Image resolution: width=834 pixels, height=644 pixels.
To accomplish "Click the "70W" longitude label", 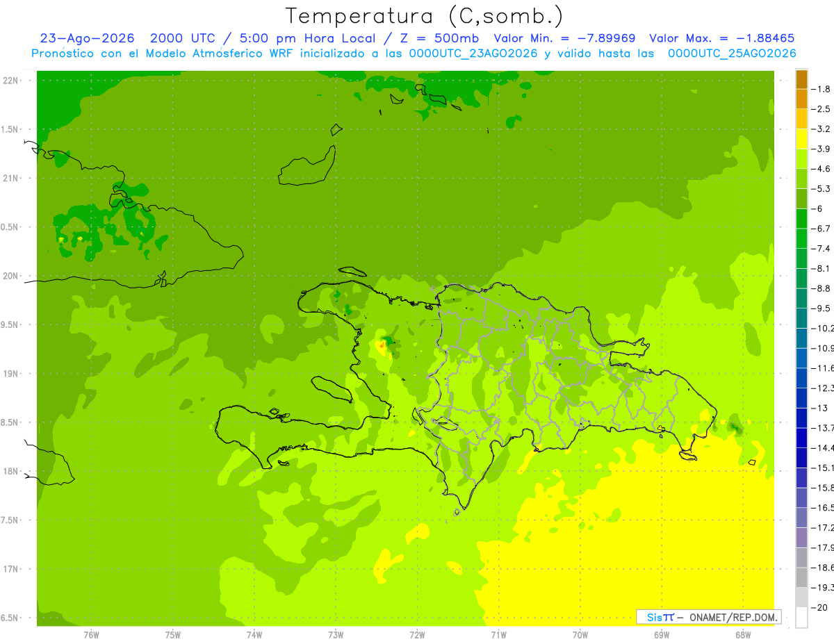I will (x=580, y=635).
